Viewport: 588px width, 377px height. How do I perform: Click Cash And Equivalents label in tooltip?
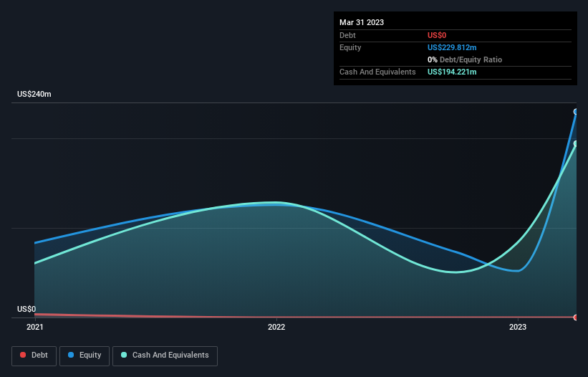377,72
